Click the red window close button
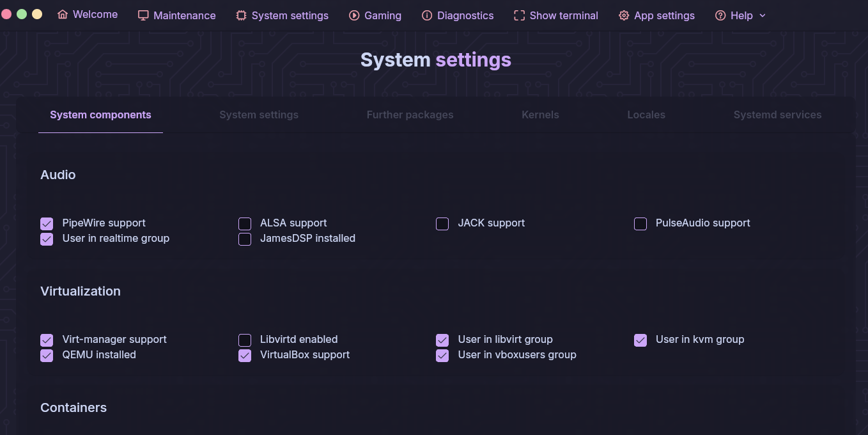The height and width of the screenshot is (435, 868). (x=6, y=14)
